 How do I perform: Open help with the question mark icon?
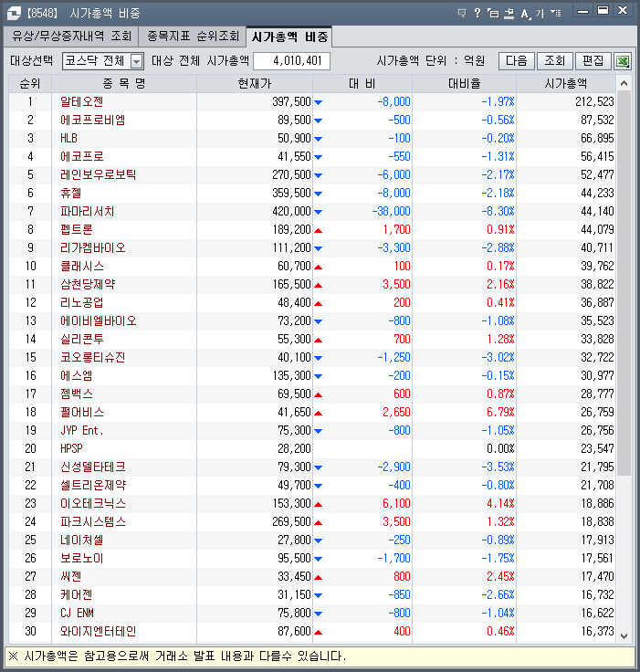click(477, 13)
